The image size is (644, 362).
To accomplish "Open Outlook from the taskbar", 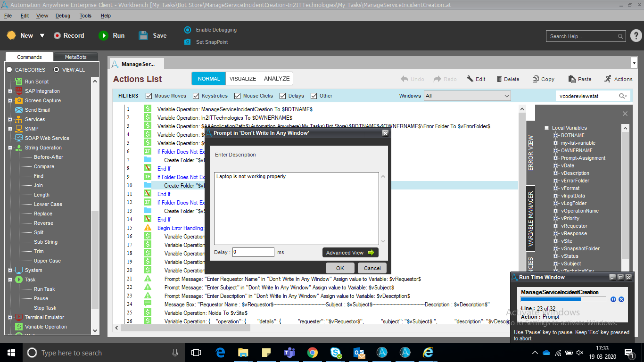I will coord(359,353).
